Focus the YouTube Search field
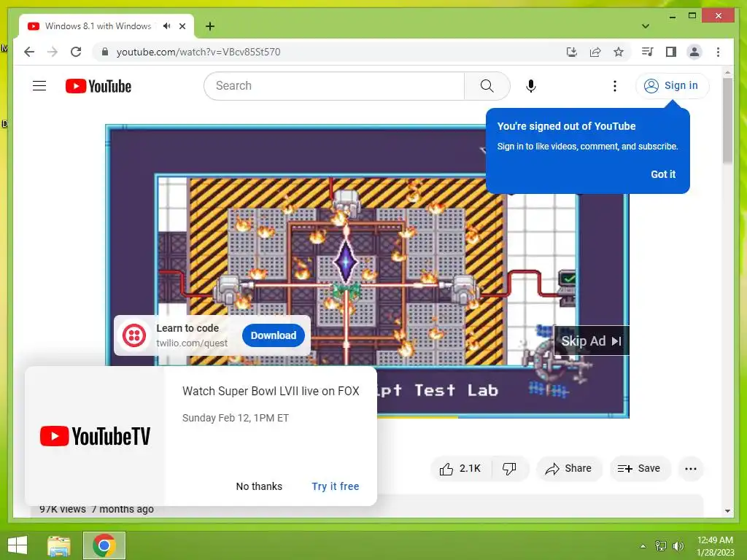747x560 pixels. [334, 86]
